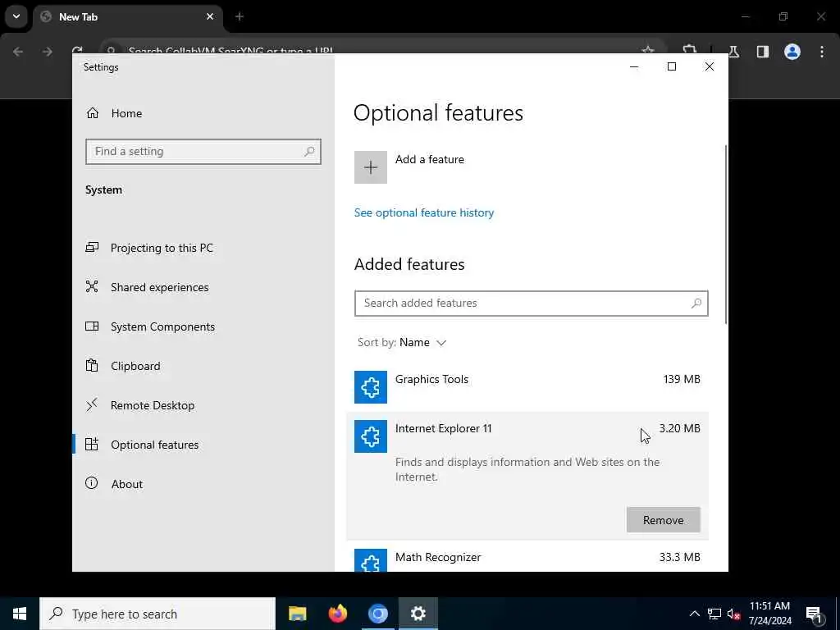Open Chrome tab search dropdown arrow
Image resolution: width=840 pixels, height=630 pixels.
16,16
